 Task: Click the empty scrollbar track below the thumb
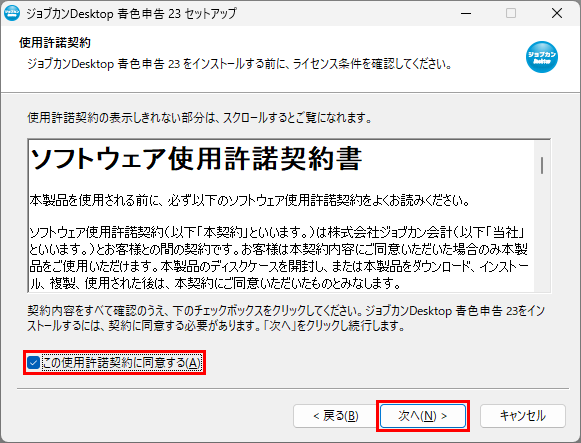pos(542,233)
